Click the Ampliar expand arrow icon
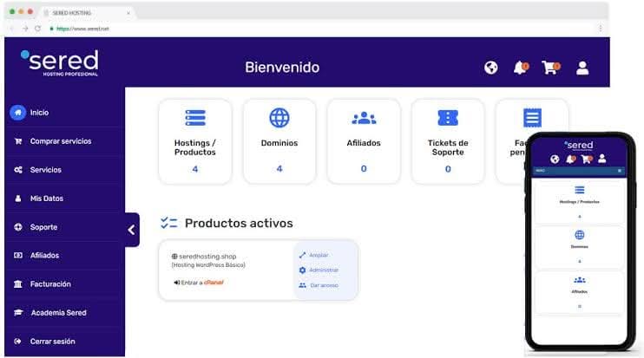 pyautogui.click(x=302, y=255)
